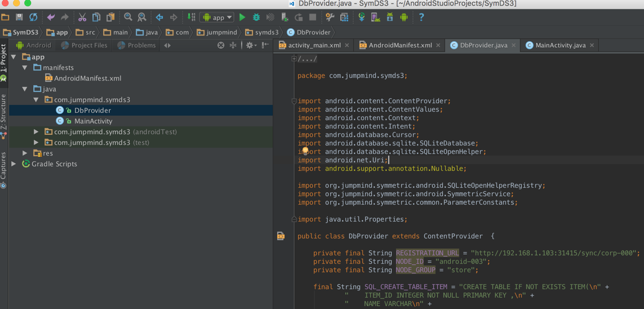Expand Gradle Scripts node
Viewport: 644px width, 309px height.
tap(14, 164)
